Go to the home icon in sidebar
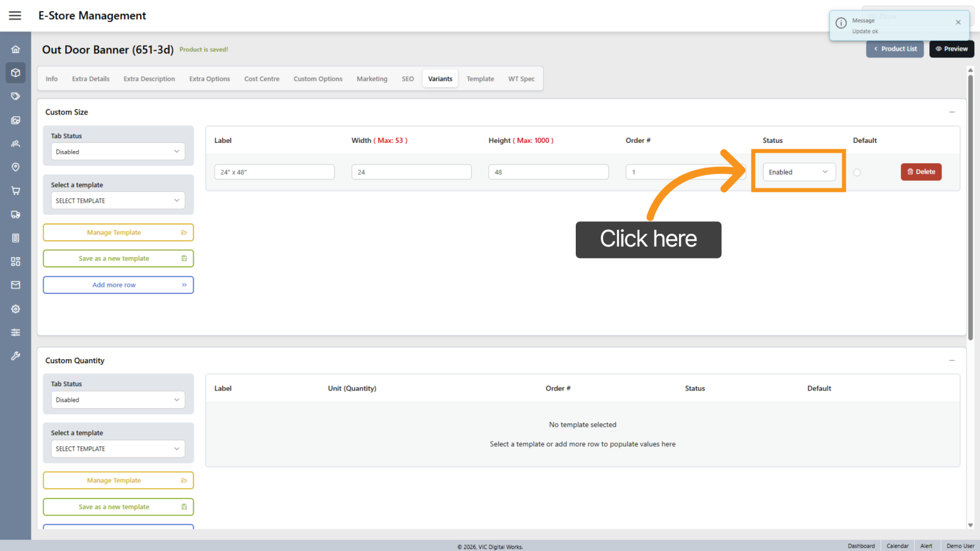Screen dimensions: 980x551 pyautogui.click(x=16, y=50)
